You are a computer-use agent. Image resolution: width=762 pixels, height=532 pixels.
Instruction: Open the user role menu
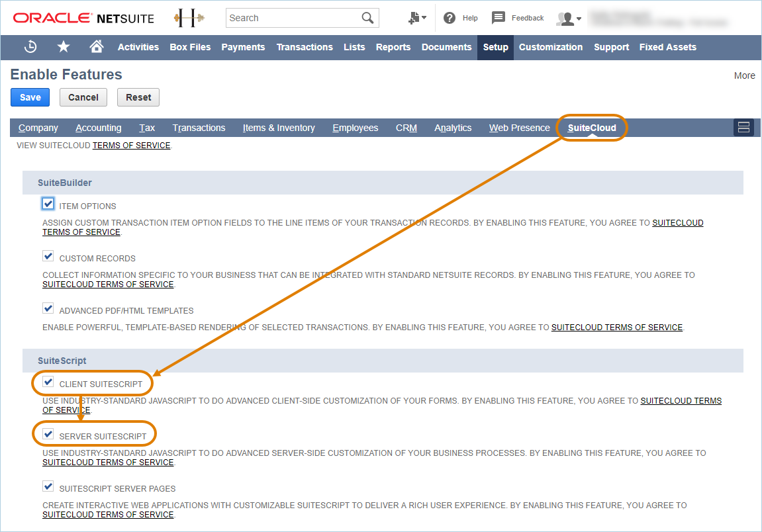point(569,19)
